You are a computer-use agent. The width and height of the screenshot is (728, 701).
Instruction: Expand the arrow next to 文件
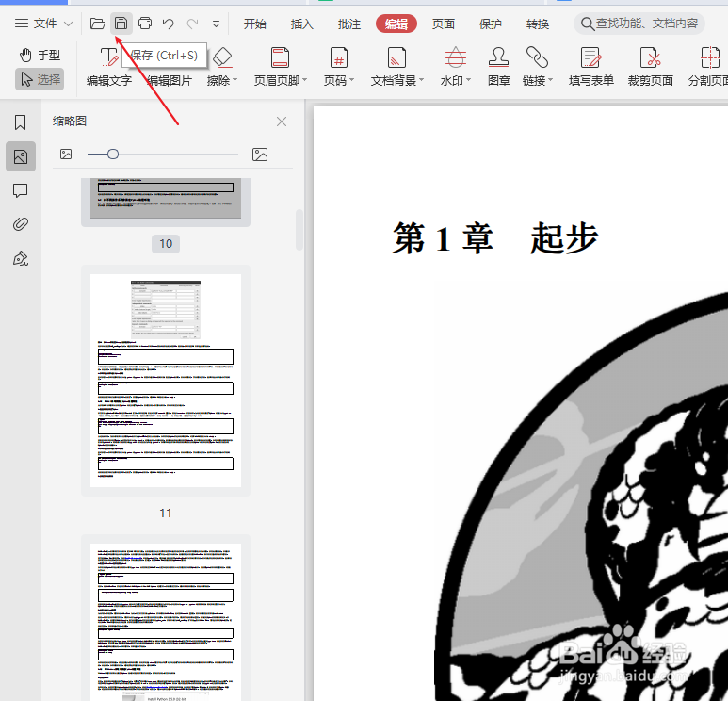pos(68,24)
